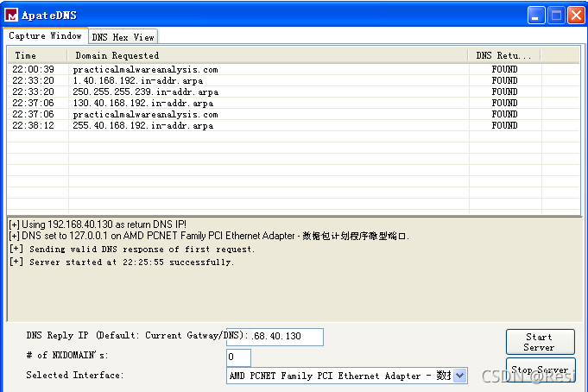Click the 22:38:12 time cell
The image size is (588, 392).
(x=34, y=126)
